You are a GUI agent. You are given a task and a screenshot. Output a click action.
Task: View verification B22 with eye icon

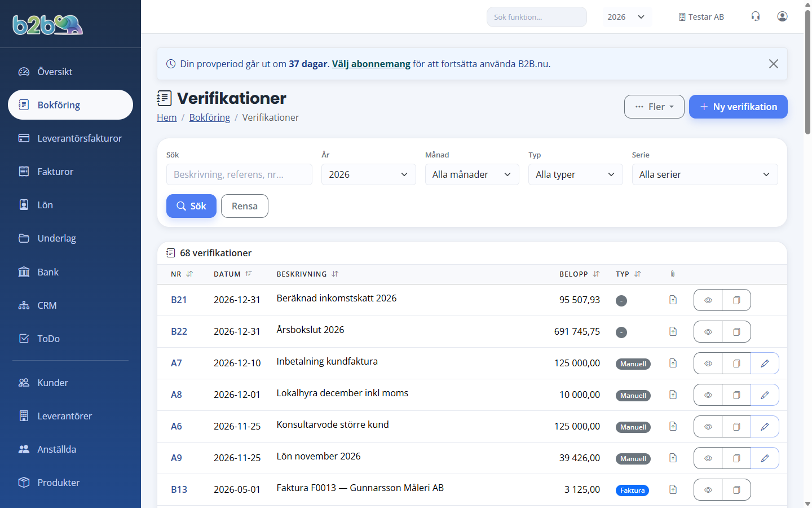point(708,332)
